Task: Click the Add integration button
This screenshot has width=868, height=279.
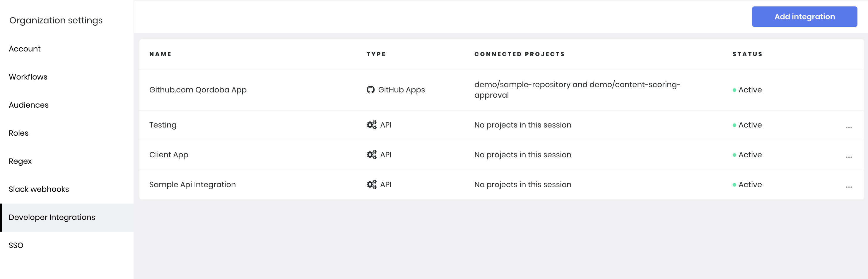Action: 804,16
